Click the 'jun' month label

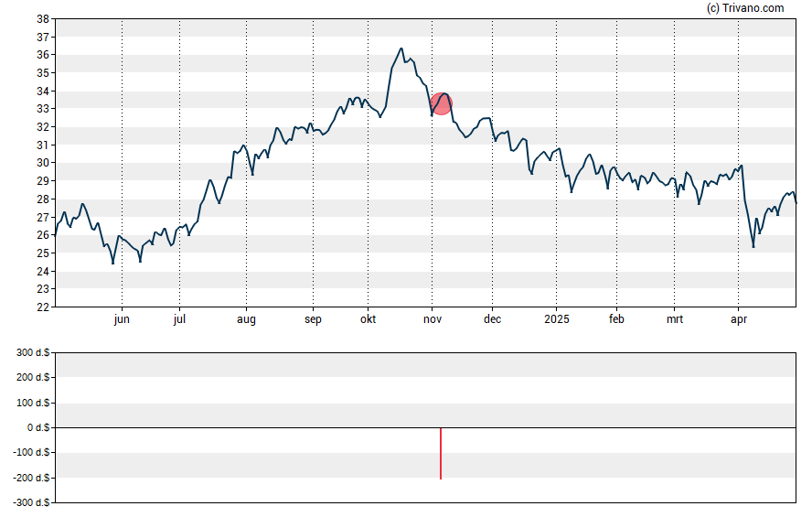point(122,319)
